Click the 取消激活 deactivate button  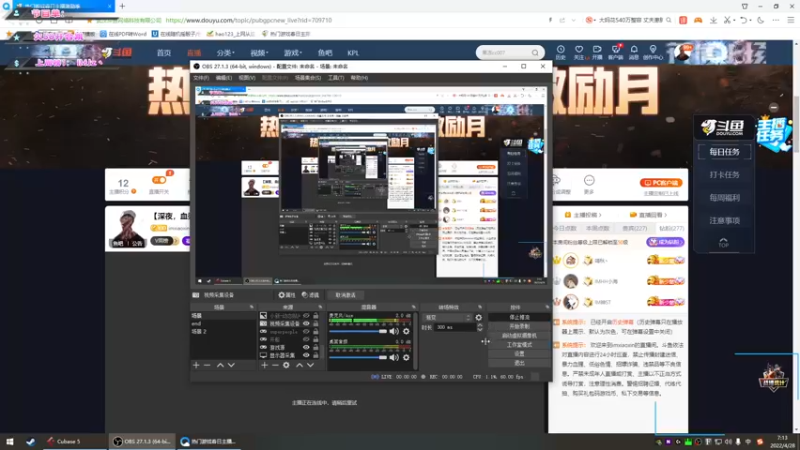345,295
